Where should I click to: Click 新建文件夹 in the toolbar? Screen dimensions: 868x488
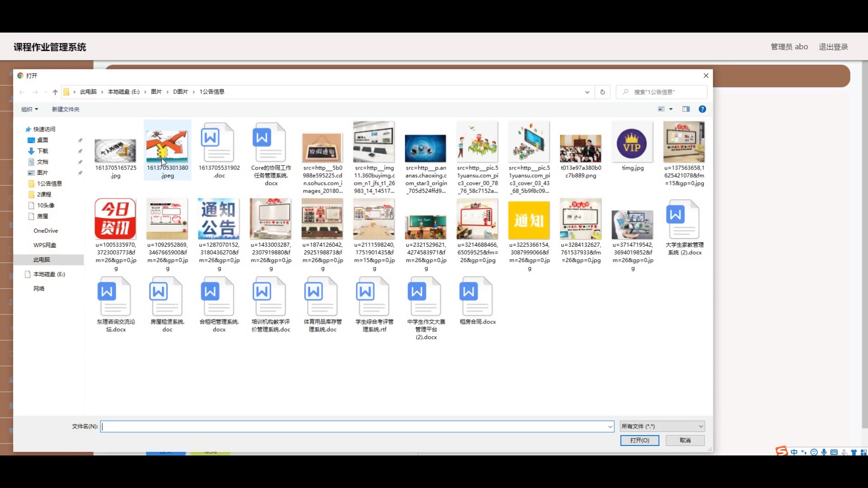tap(66, 109)
